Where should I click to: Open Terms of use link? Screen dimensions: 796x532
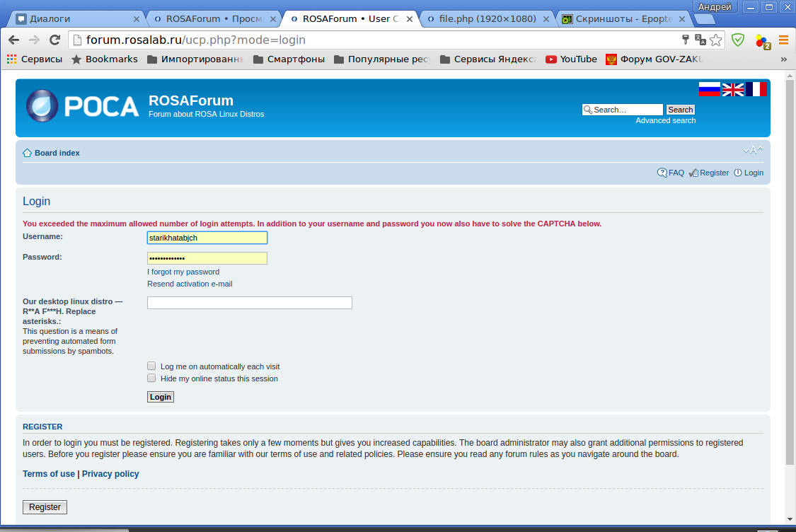tap(49, 473)
